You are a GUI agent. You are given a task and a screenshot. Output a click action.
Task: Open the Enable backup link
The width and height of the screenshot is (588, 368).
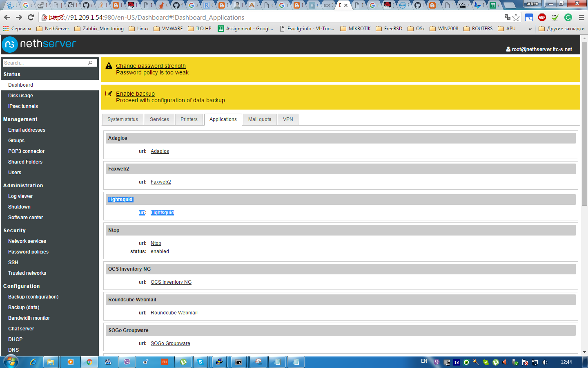(x=135, y=94)
